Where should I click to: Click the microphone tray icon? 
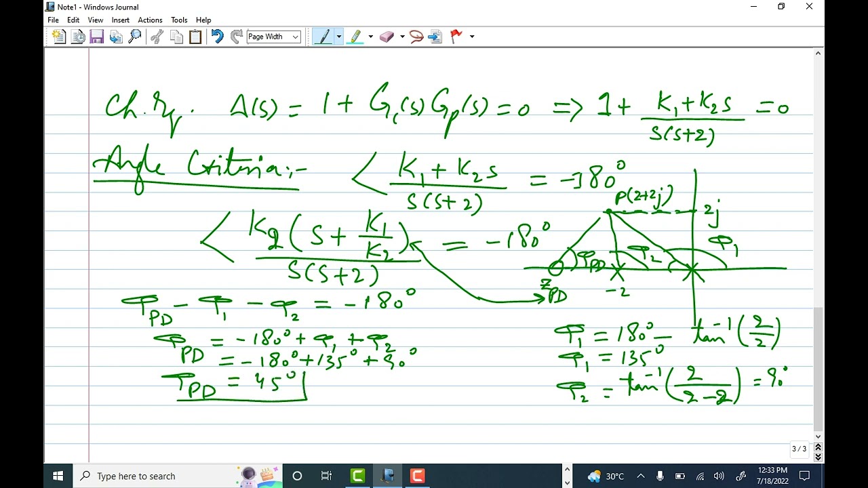point(660,476)
